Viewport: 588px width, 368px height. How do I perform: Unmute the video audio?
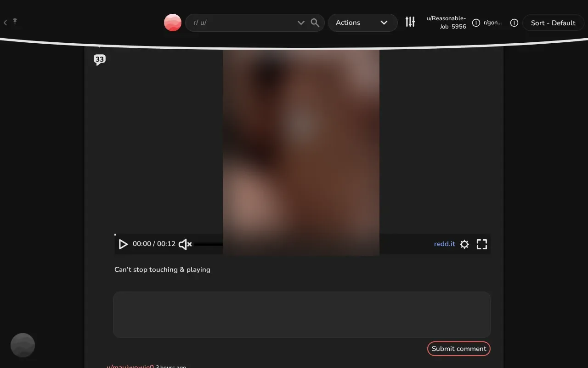click(185, 244)
